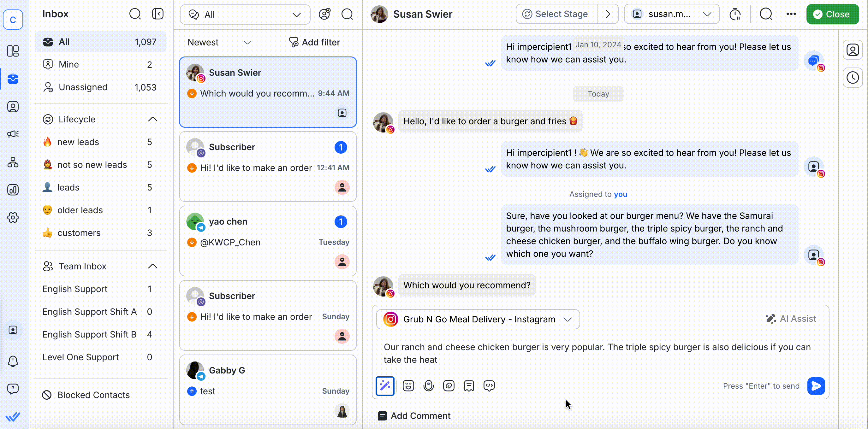Open the emoji picker in the composer

408,385
